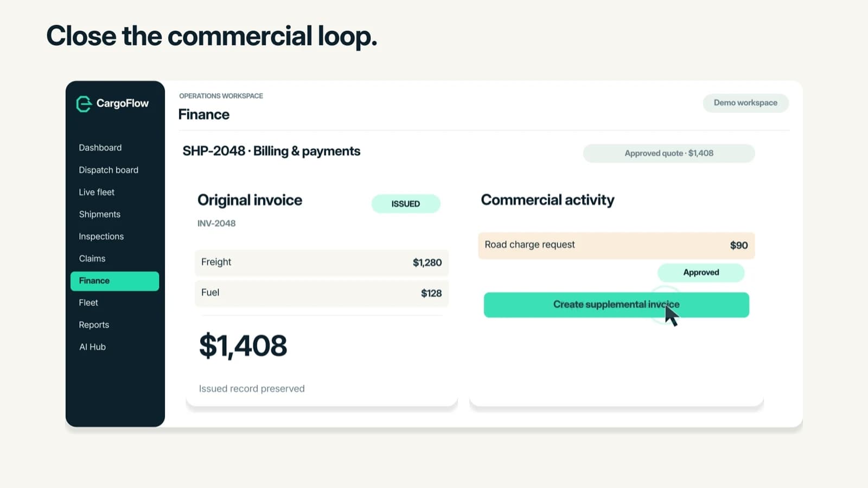Click the Finance page title
868x488 pixels.
point(204,114)
